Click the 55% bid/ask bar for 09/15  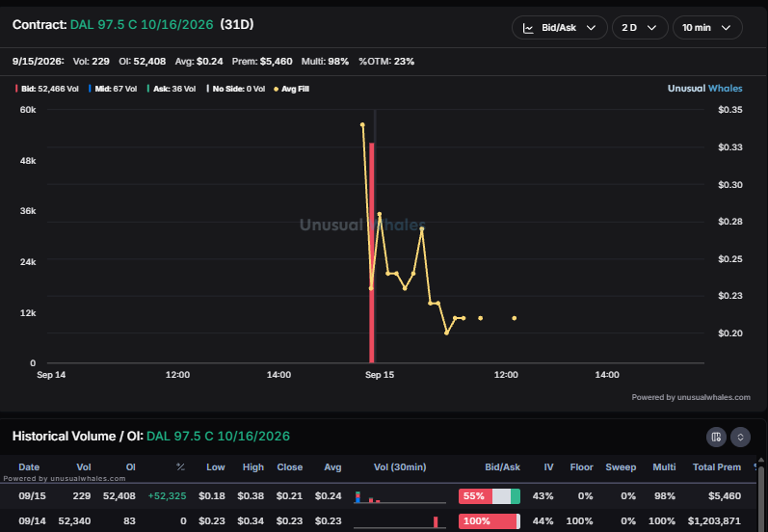490,495
